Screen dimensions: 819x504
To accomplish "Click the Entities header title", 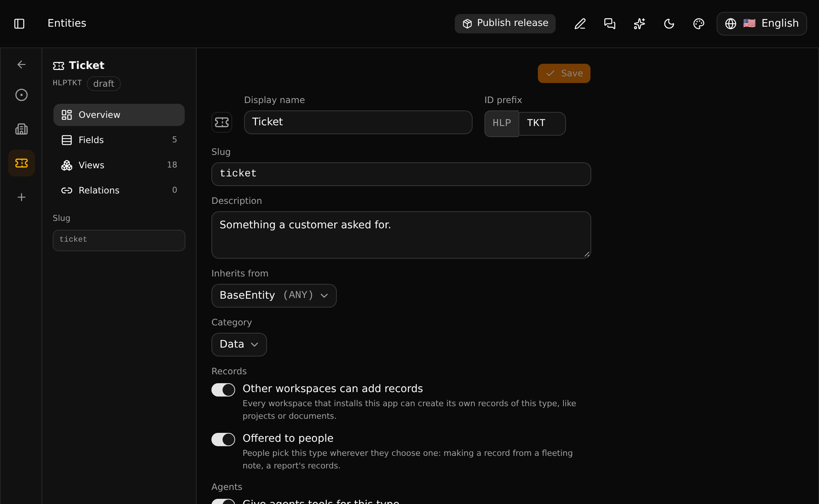I will tap(67, 23).
